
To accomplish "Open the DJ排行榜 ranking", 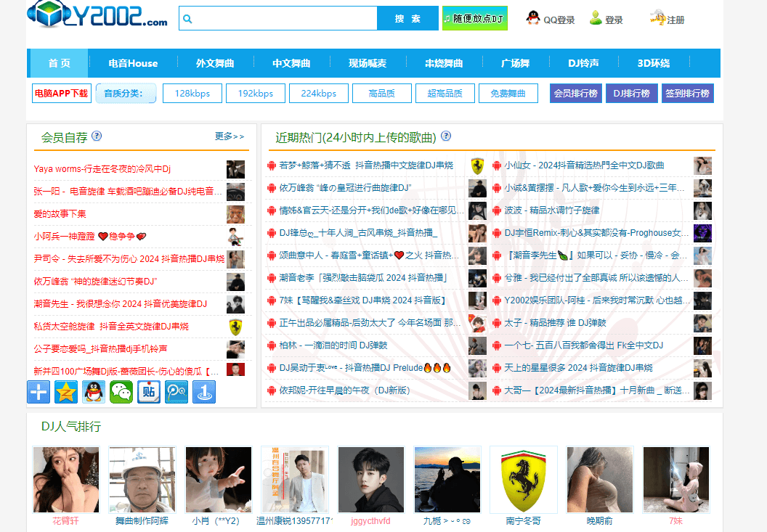I will pos(631,94).
